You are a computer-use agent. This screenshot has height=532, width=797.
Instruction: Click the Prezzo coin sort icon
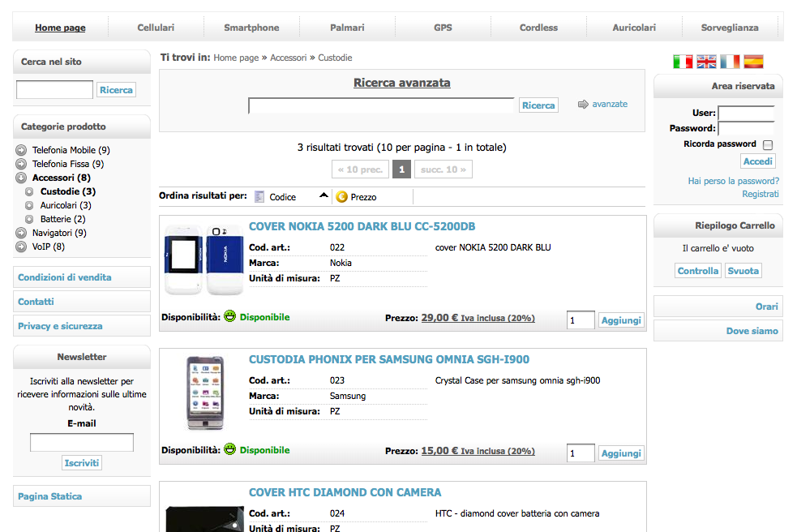[x=342, y=197]
